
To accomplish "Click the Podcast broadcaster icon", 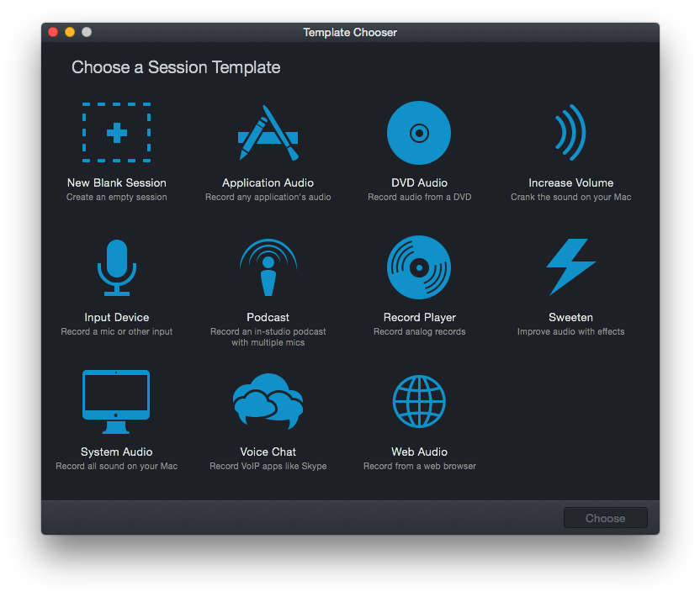I will [268, 267].
